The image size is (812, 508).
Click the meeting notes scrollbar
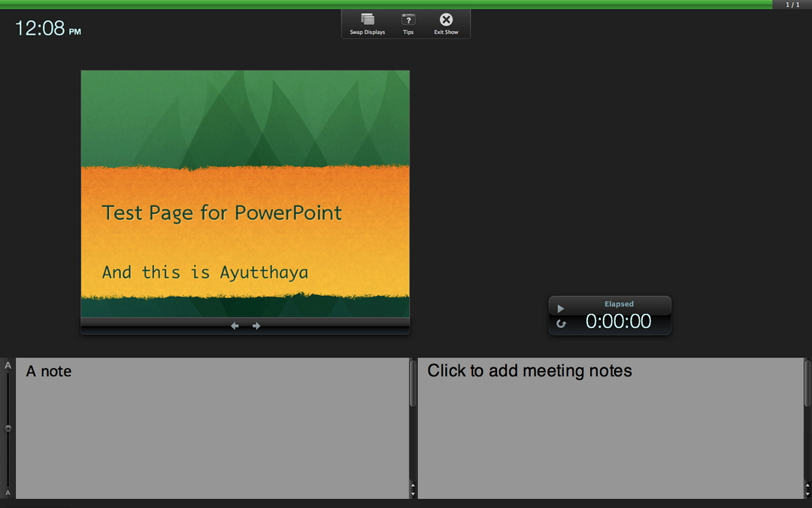(x=807, y=384)
